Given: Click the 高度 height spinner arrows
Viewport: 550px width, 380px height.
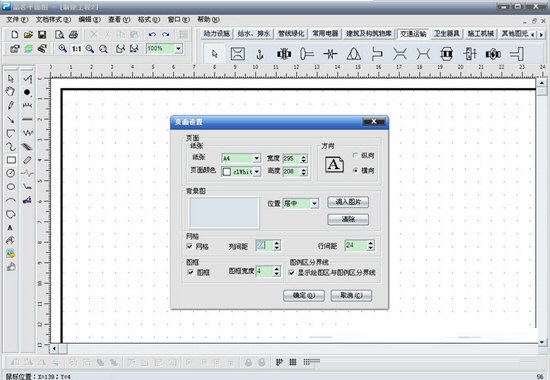Looking at the screenshot, I should pyautogui.click(x=304, y=172).
